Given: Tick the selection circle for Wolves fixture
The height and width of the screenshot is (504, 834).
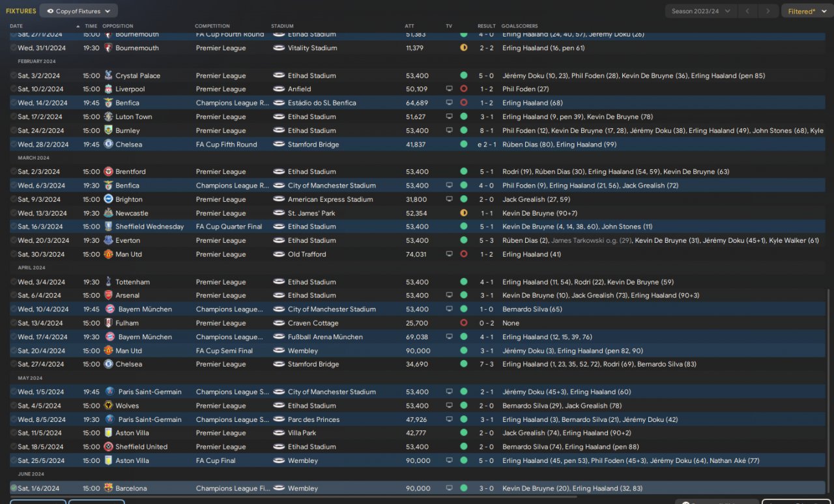Looking at the screenshot, I should pyautogui.click(x=14, y=406).
